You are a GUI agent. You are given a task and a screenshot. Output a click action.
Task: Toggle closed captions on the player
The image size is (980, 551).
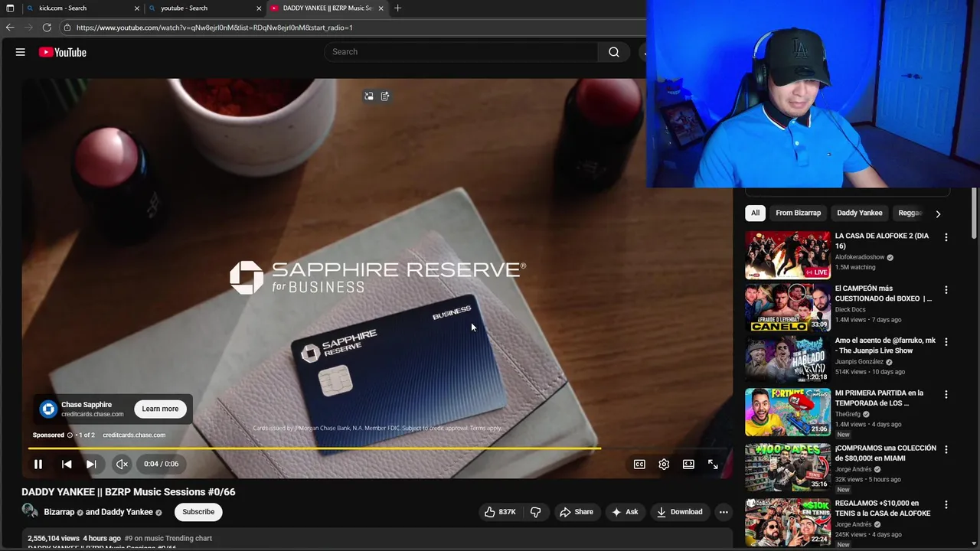[639, 464]
